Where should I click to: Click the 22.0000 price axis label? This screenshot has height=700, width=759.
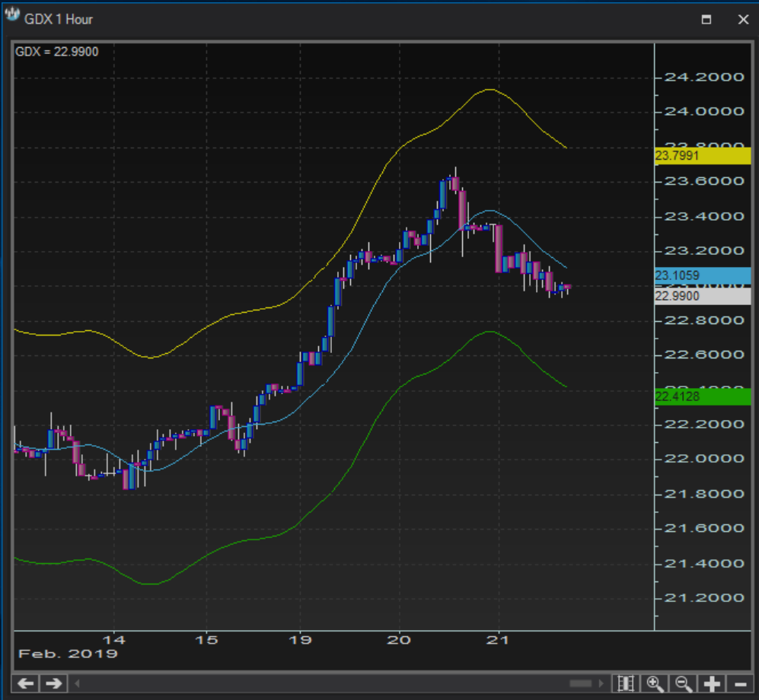tap(704, 459)
